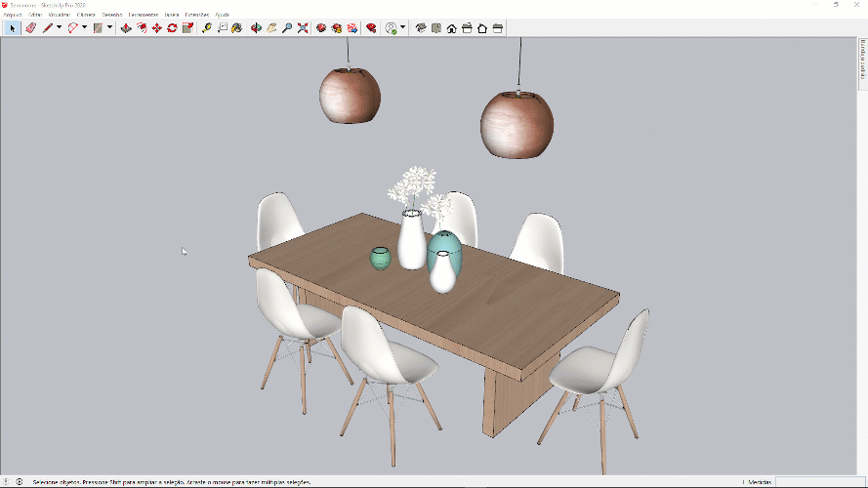The width and height of the screenshot is (868, 488).
Task: Select the Move tool
Action: [157, 28]
